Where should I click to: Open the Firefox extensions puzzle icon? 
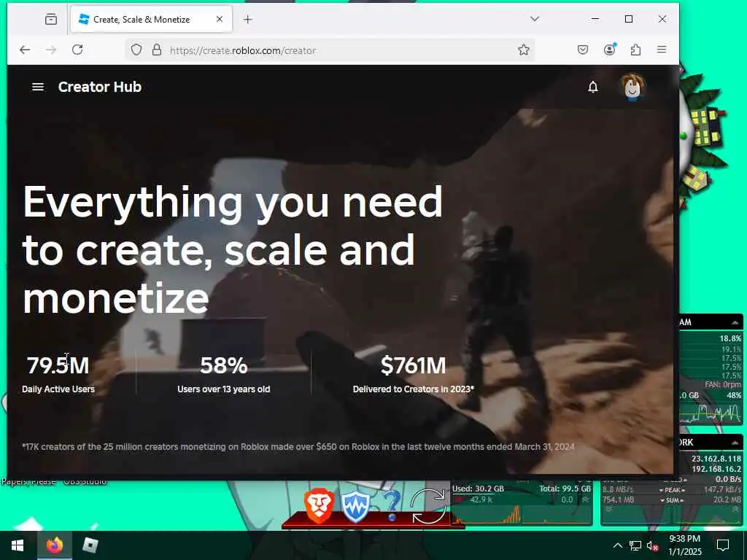[635, 50]
